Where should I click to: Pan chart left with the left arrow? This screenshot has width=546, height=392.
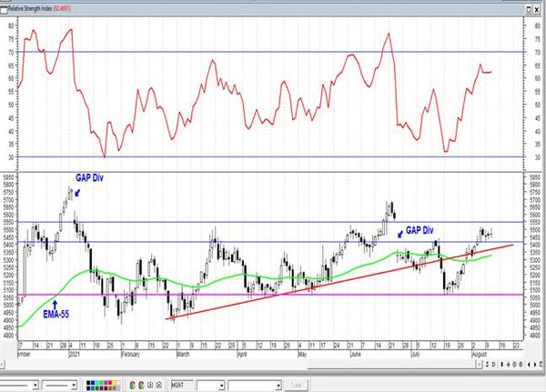tap(529, 365)
